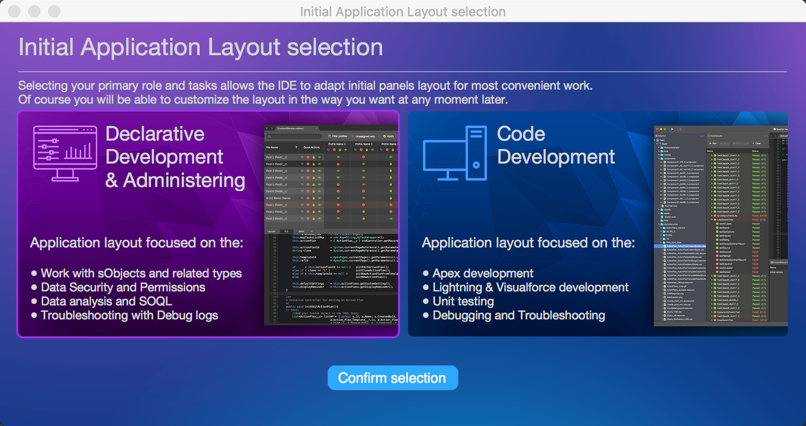Screen dimensions: 806x426
Task: Click 'Application layout focused on the:' in purple card
Action: pos(137,243)
